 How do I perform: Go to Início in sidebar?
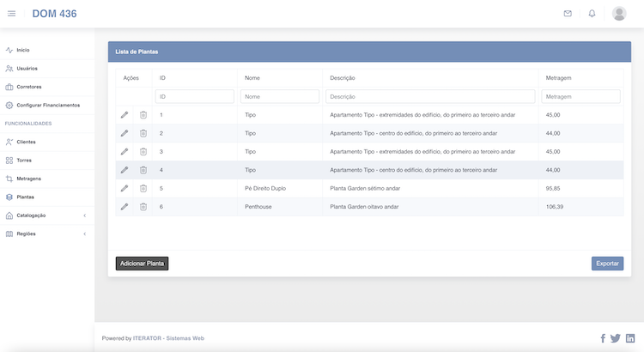click(x=47, y=50)
